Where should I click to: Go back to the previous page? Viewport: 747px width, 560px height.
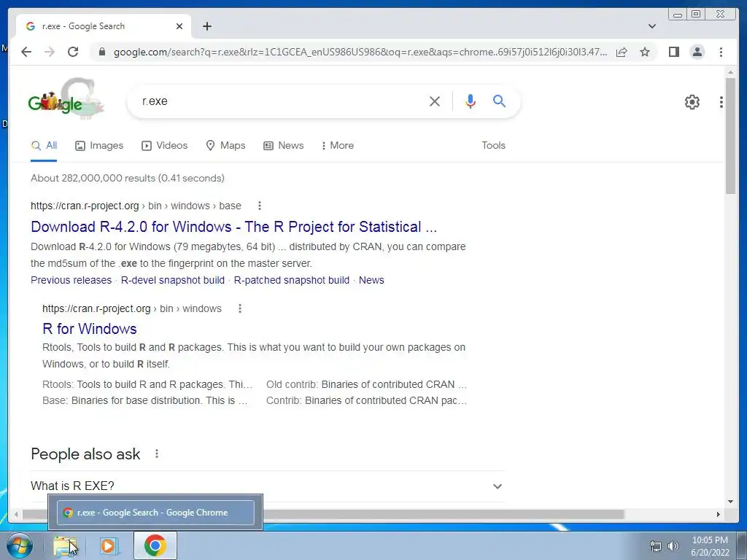pos(26,52)
